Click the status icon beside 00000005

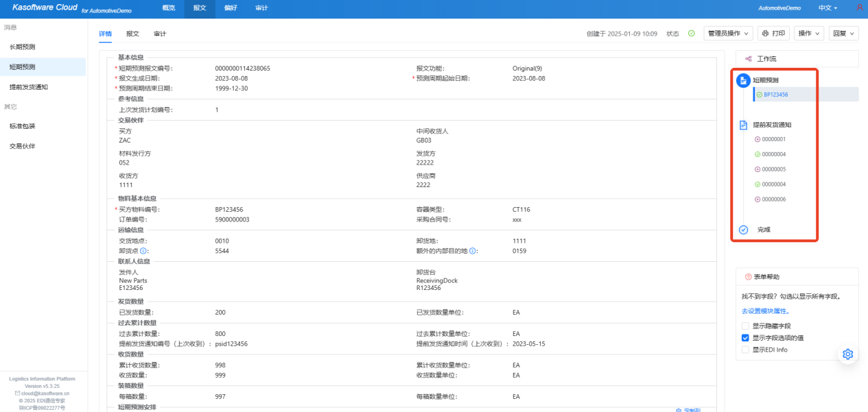pyautogui.click(x=758, y=169)
